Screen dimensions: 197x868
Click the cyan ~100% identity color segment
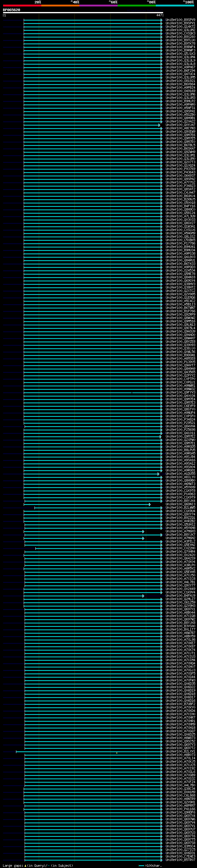point(175,6)
